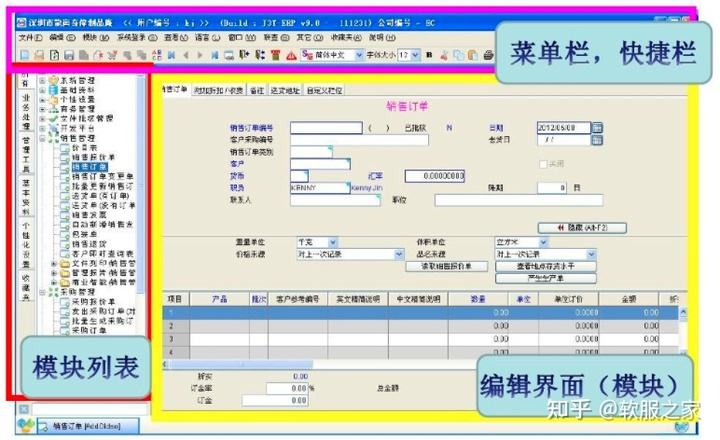Viewport: 720px width, 440px height.
Task: Click the 隐藏 (Alt-F2) button
Action: pos(582,227)
